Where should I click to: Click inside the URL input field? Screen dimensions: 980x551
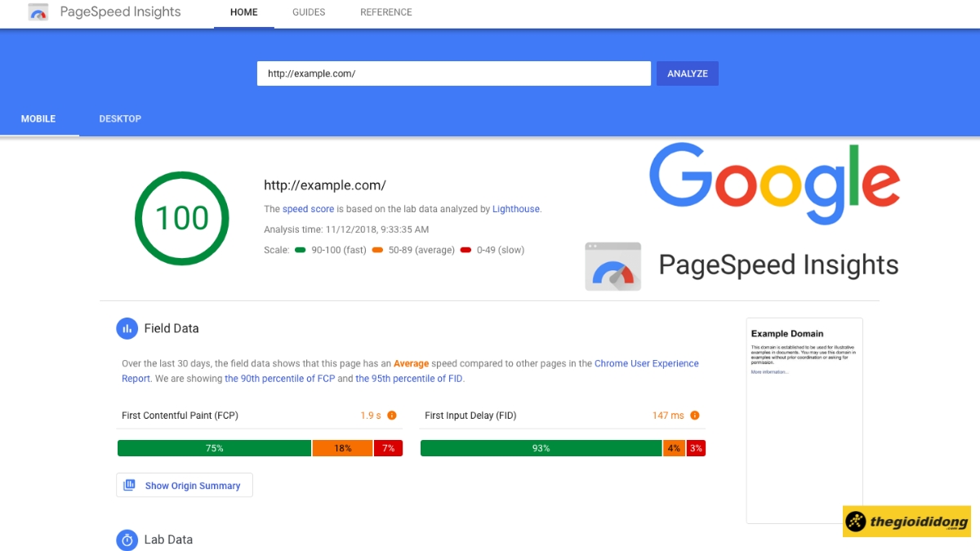click(x=453, y=73)
